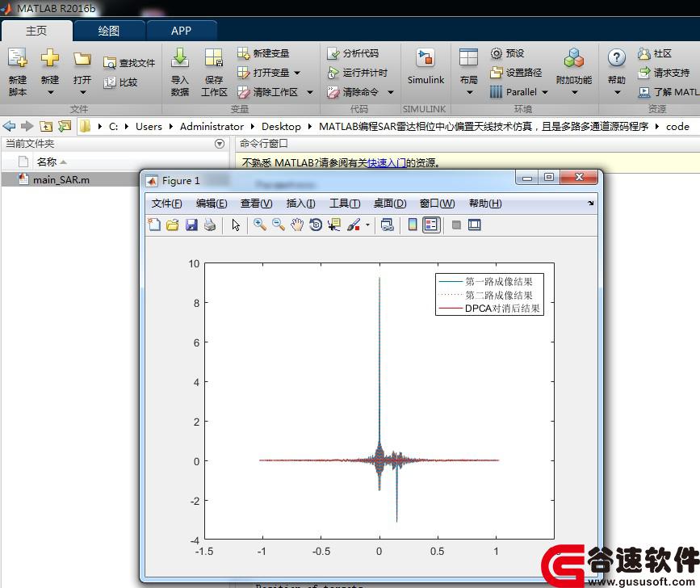Open the brush color dropdown arrow
The width and height of the screenshot is (700, 588).
(x=367, y=225)
